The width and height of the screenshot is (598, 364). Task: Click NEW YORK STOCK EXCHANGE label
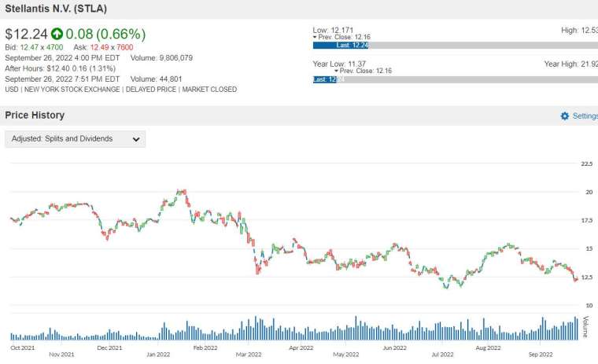click(x=72, y=90)
